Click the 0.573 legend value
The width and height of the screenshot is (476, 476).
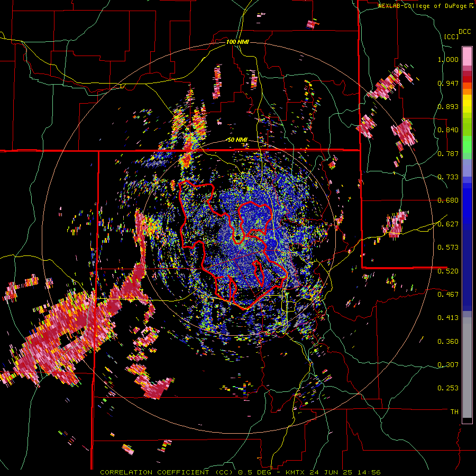click(x=448, y=248)
